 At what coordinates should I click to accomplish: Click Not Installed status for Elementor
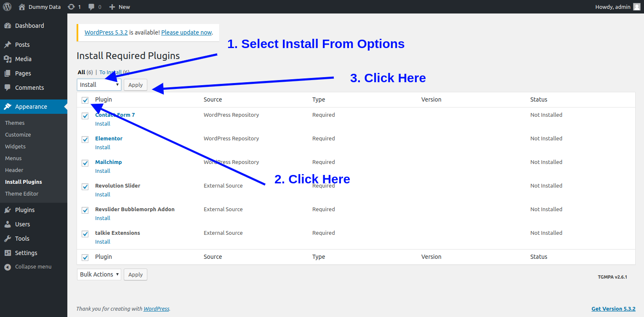tap(546, 139)
